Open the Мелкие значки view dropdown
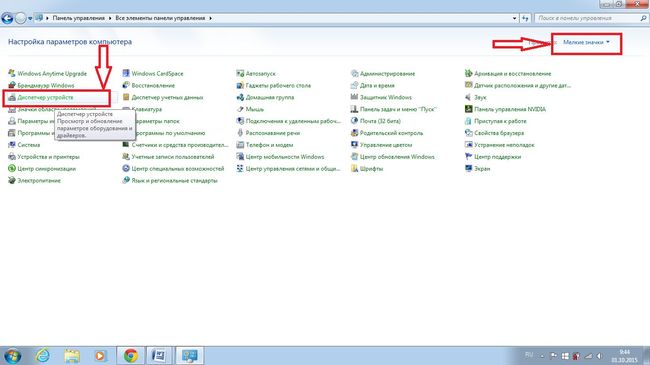This screenshot has width=650, height=365. [x=586, y=42]
